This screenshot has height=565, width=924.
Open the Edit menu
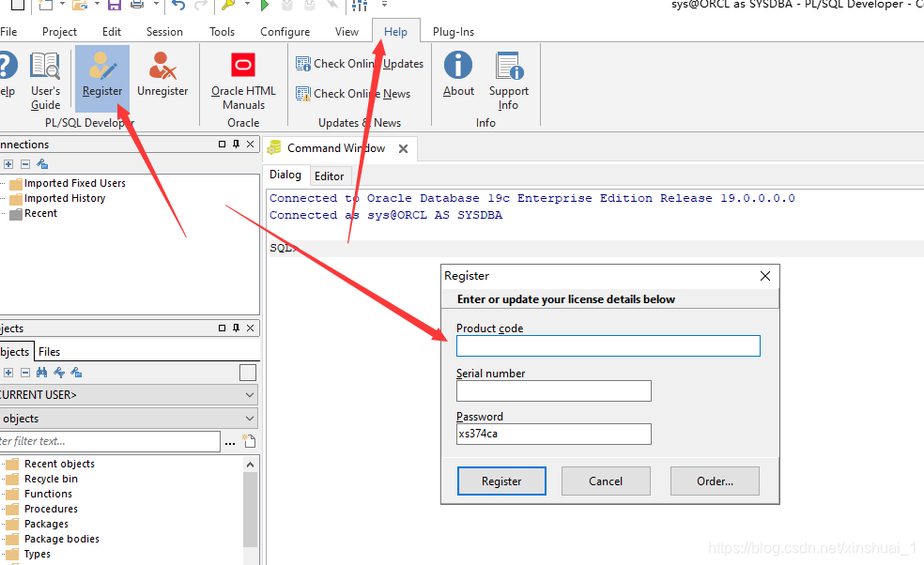pos(112,32)
